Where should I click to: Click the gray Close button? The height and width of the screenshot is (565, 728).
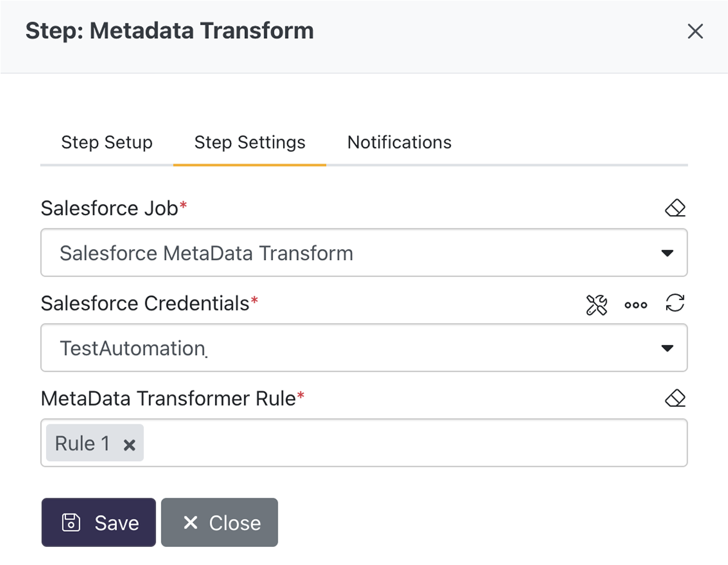point(219,523)
